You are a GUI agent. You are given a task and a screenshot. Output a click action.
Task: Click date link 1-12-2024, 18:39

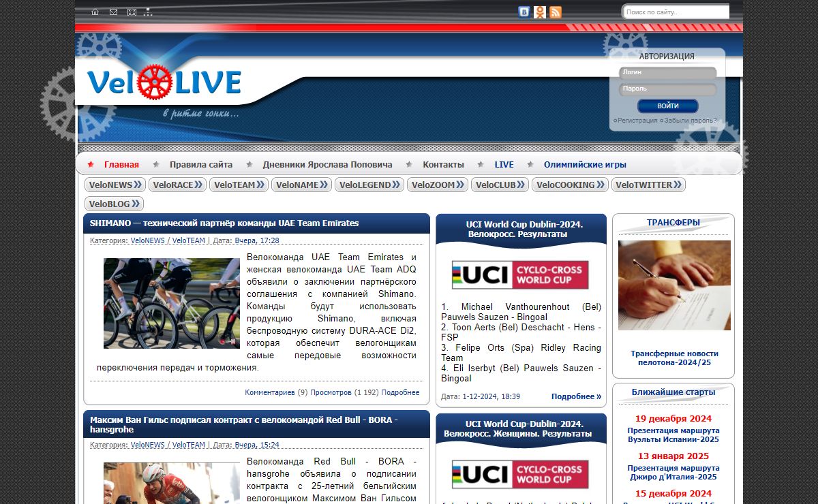coord(491,396)
